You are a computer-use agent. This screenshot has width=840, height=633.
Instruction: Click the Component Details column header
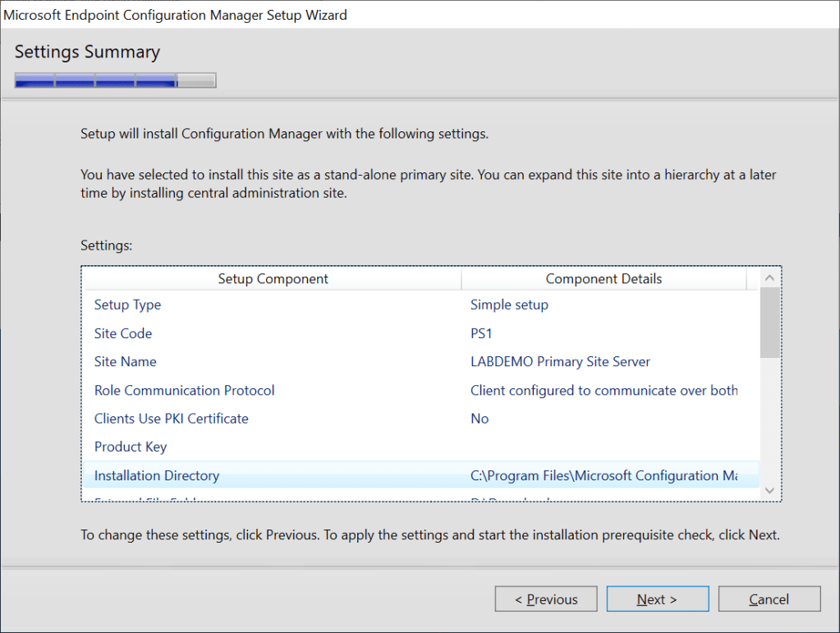tap(604, 279)
